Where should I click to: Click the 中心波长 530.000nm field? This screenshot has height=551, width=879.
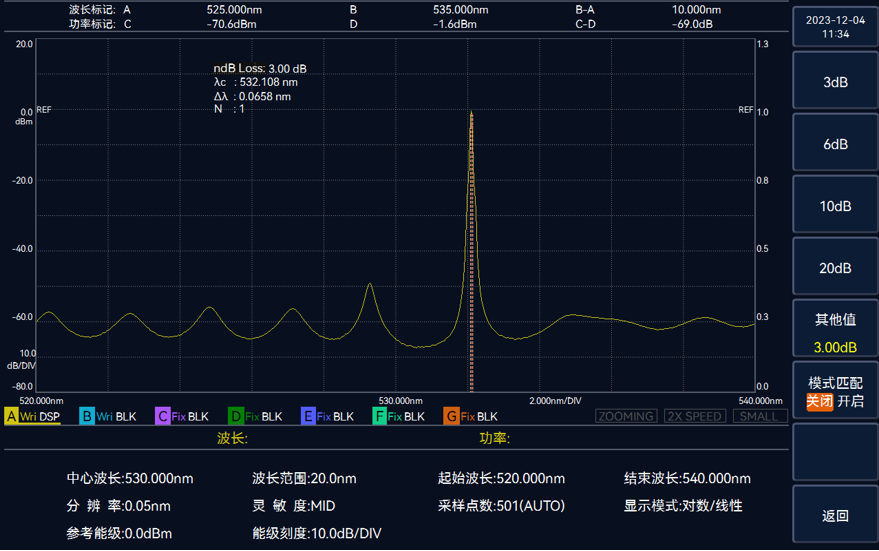click(x=130, y=478)
